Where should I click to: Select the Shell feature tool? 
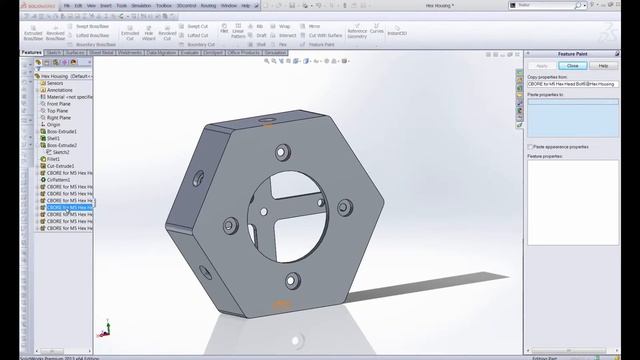click(257, 44)
